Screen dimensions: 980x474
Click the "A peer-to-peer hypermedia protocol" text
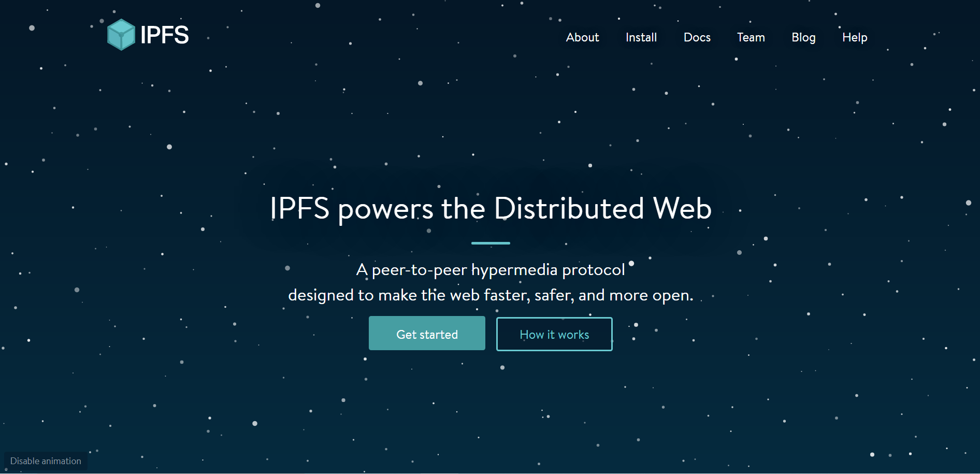click(x=491, y=270)
